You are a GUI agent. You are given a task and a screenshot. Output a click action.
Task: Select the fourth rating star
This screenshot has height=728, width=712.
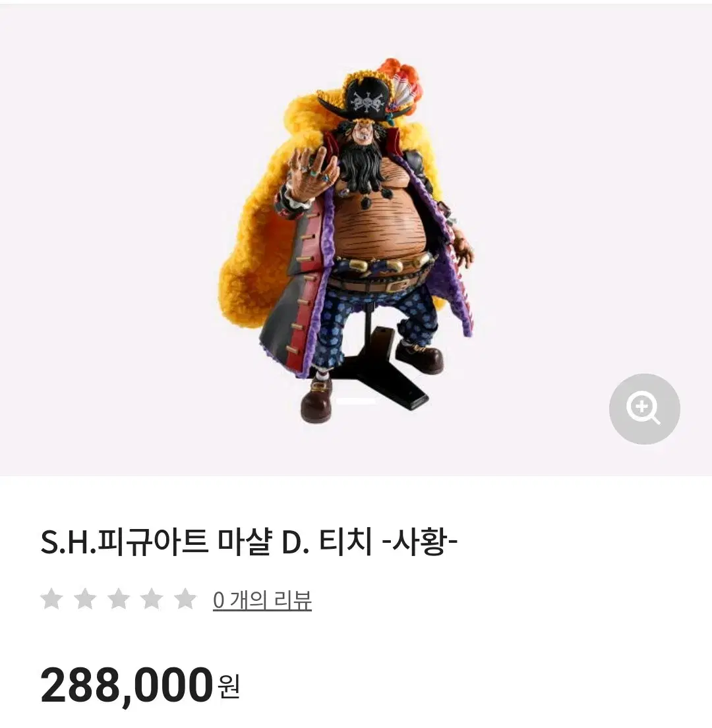point(152,599)
